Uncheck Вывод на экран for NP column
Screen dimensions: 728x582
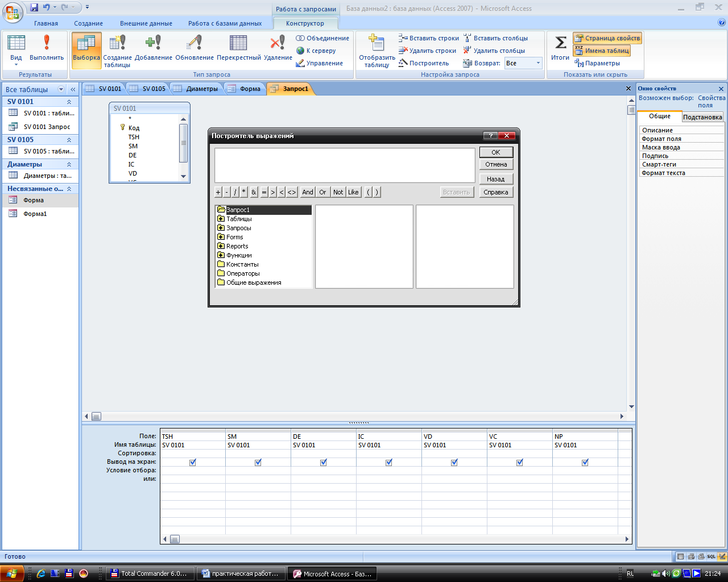585,462
